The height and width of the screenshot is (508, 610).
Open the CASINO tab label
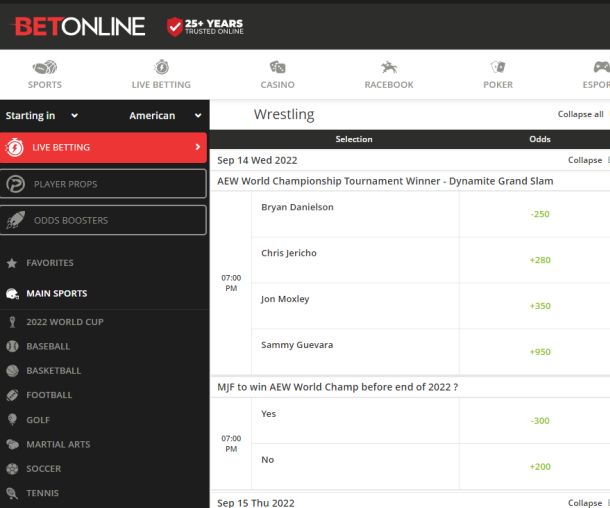tap(277, 85)
